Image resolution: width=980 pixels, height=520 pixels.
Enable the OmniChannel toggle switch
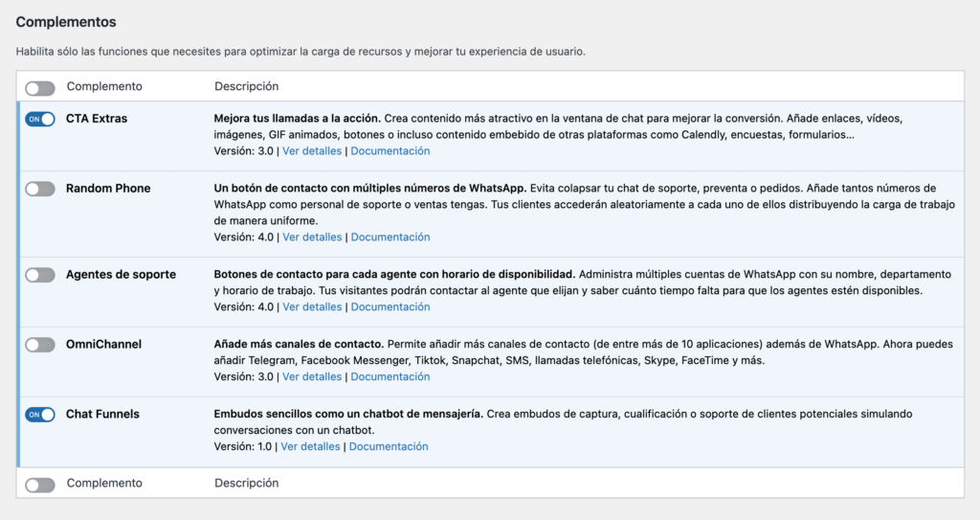(40, 345)
